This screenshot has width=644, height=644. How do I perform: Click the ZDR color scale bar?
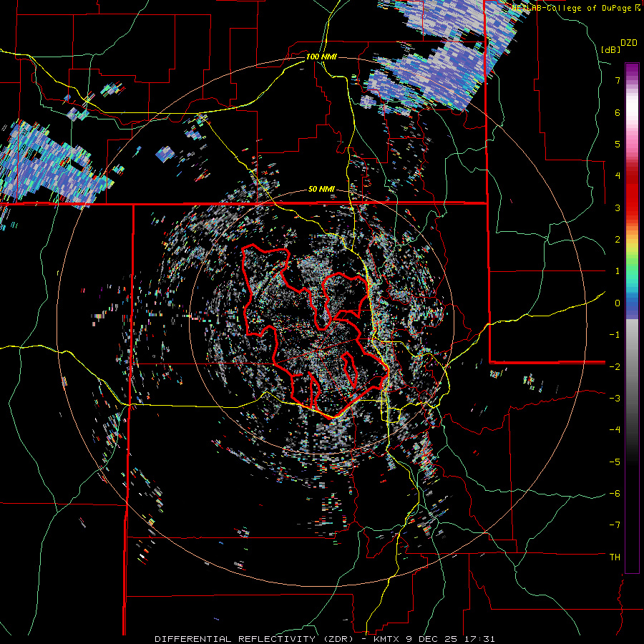[x=632, y=318]
